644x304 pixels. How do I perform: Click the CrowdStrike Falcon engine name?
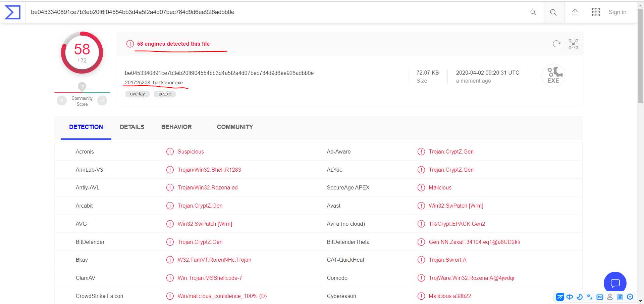click(x=100, y=296)
